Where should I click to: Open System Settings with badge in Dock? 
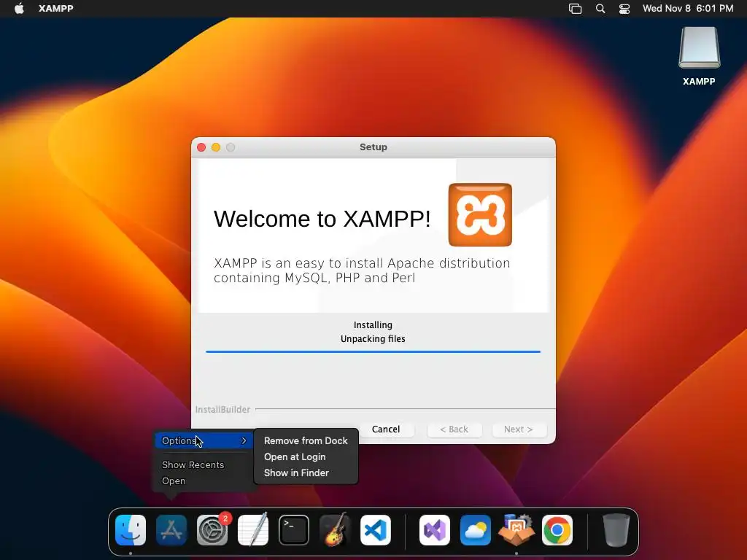(x=212, y=530)
